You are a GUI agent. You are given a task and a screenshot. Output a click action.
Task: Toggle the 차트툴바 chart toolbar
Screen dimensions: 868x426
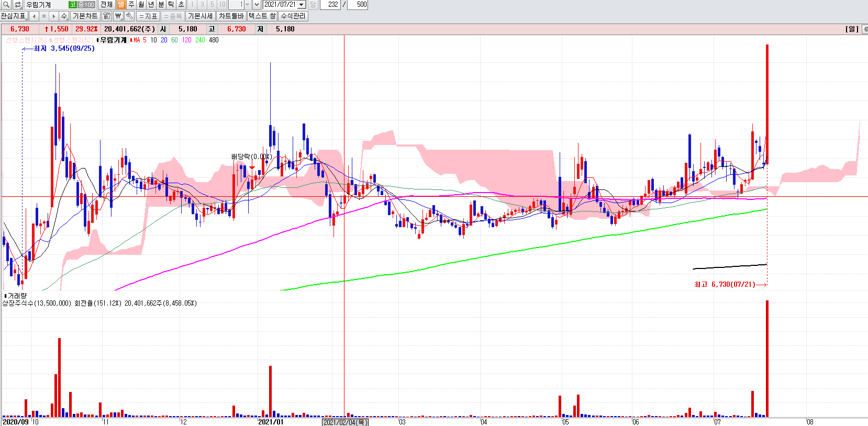point(231,16)
